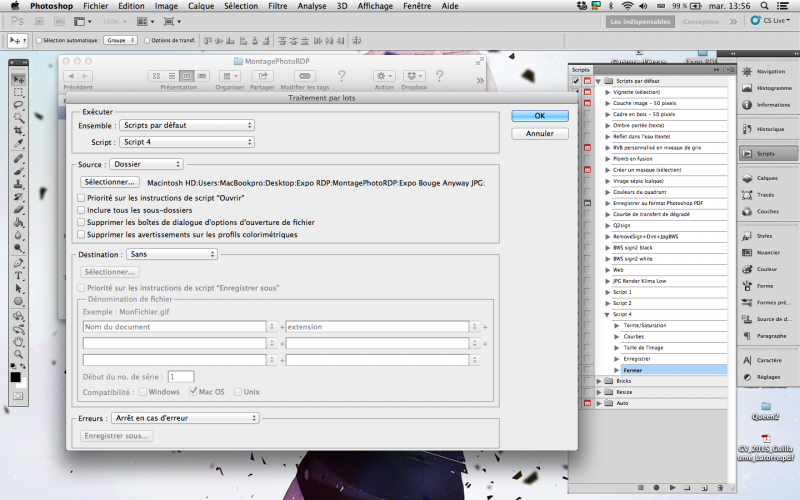
Task: Open the Source Dossier dropdown
Action: (x=146, y=164)
